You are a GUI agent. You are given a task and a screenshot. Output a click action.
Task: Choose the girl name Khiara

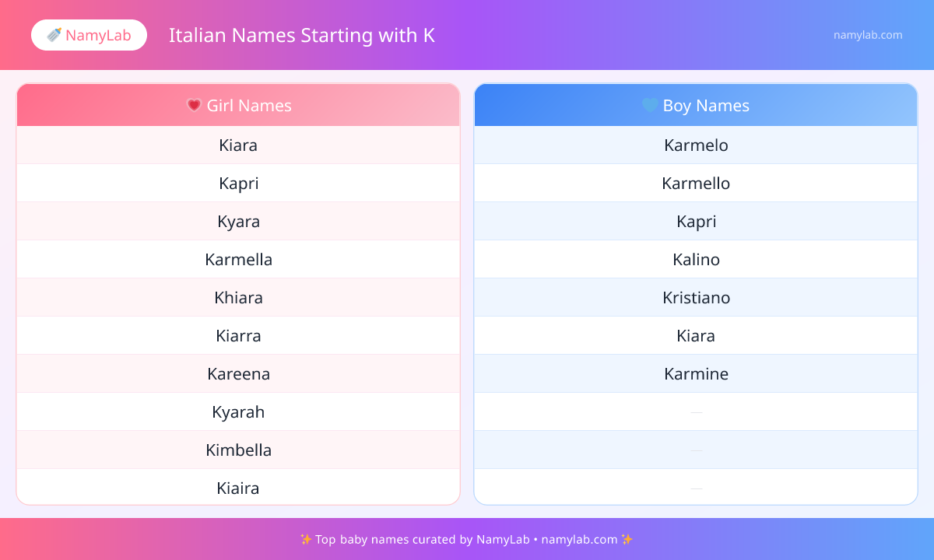point(238,298)
